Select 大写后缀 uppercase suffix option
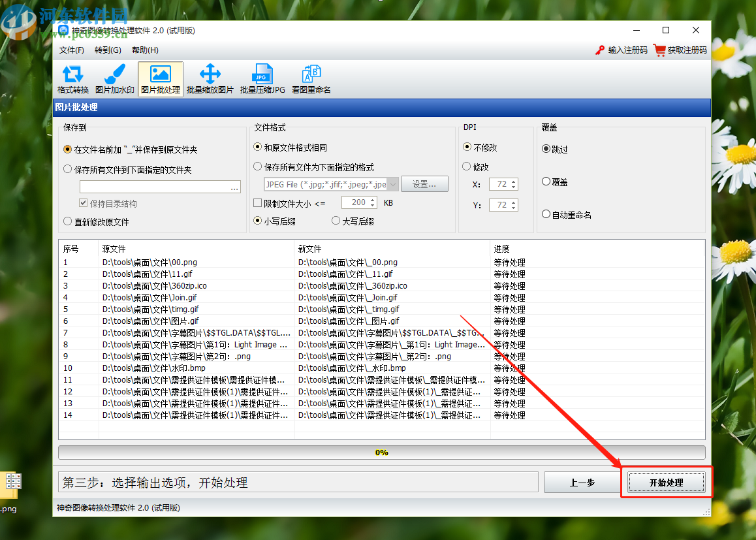This screenshot has height=540, width=756. pyautogui.click(x=353, y=221)
